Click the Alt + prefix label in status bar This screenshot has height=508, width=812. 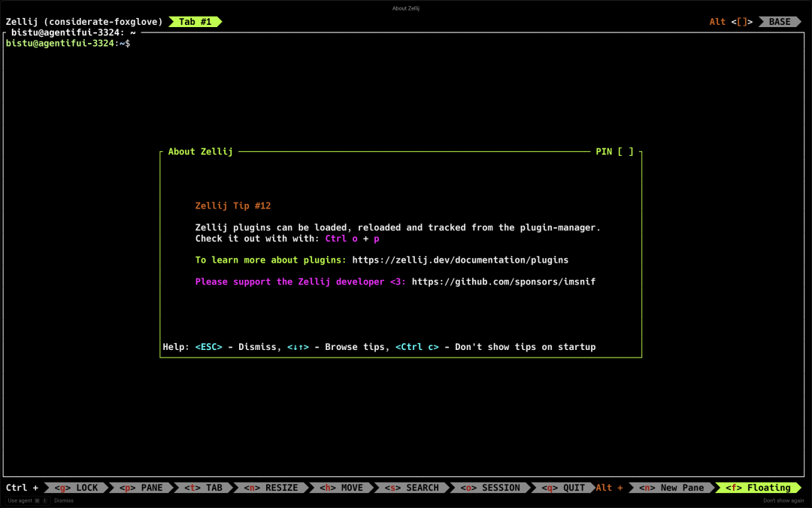point(609,488)
